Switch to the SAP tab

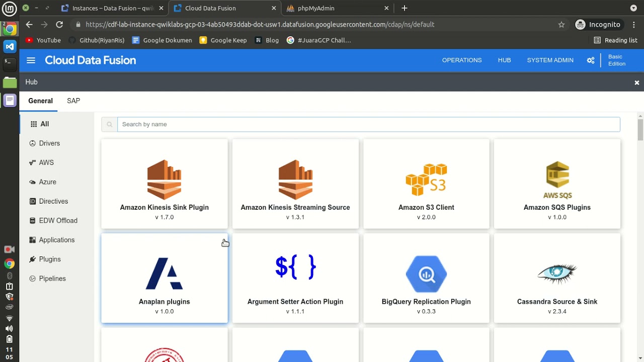[73, 101]
